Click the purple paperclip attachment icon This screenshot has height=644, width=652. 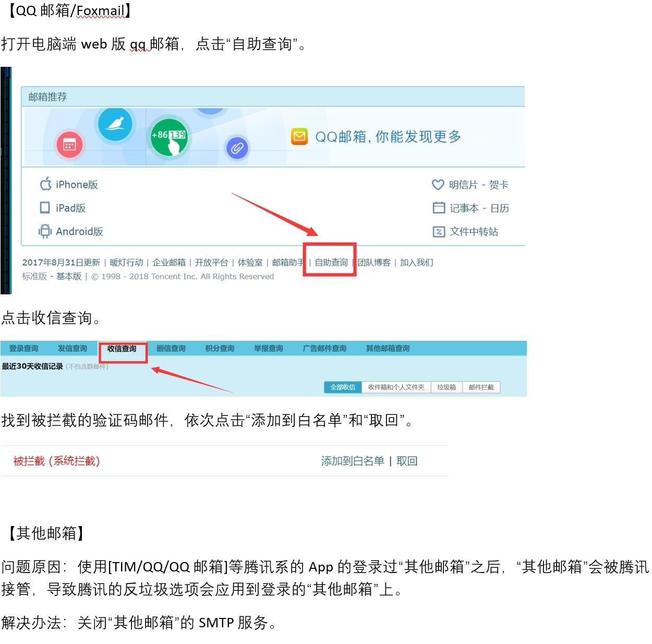click(237, 148)
